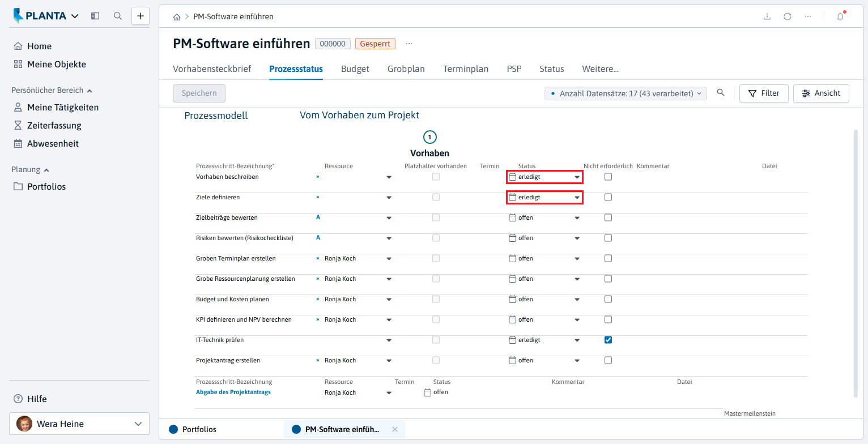The image size is (868, 444).
Task: Click the home icon in breadcrumb
Action: pos(177,17)
